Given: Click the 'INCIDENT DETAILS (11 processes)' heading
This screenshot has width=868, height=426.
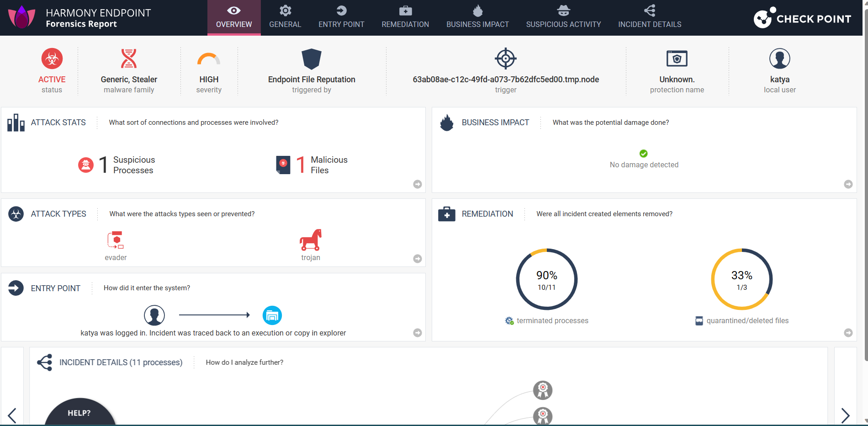Looking at the screenshot, I should pyautogui.click(x=121, y=362).
